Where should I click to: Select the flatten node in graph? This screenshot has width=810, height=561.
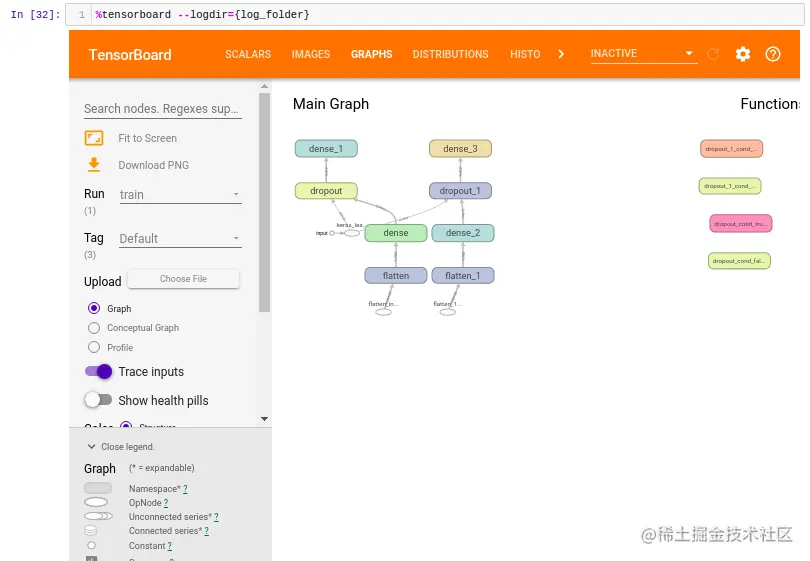pos(396,276)
